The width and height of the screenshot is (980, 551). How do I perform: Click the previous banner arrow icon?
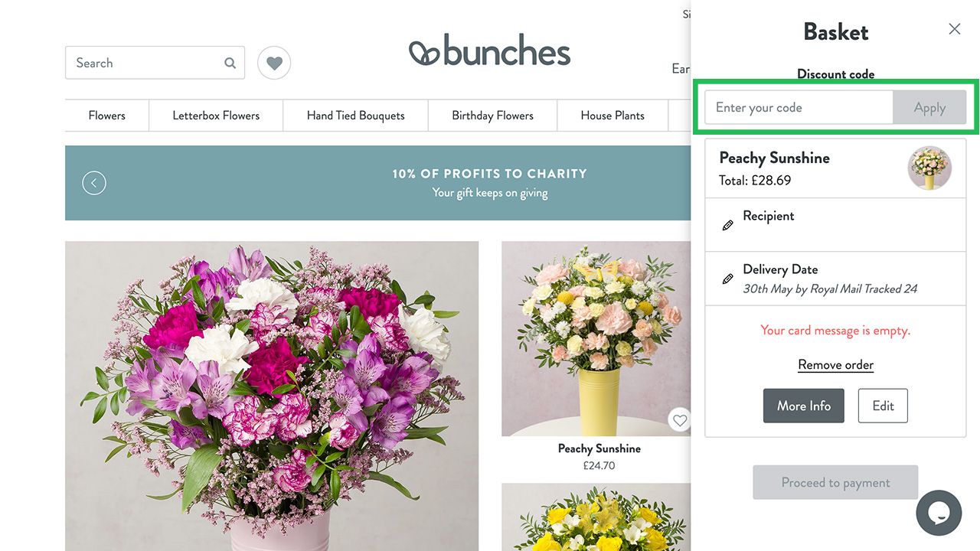pyautogui.click(x=94, y=183)
